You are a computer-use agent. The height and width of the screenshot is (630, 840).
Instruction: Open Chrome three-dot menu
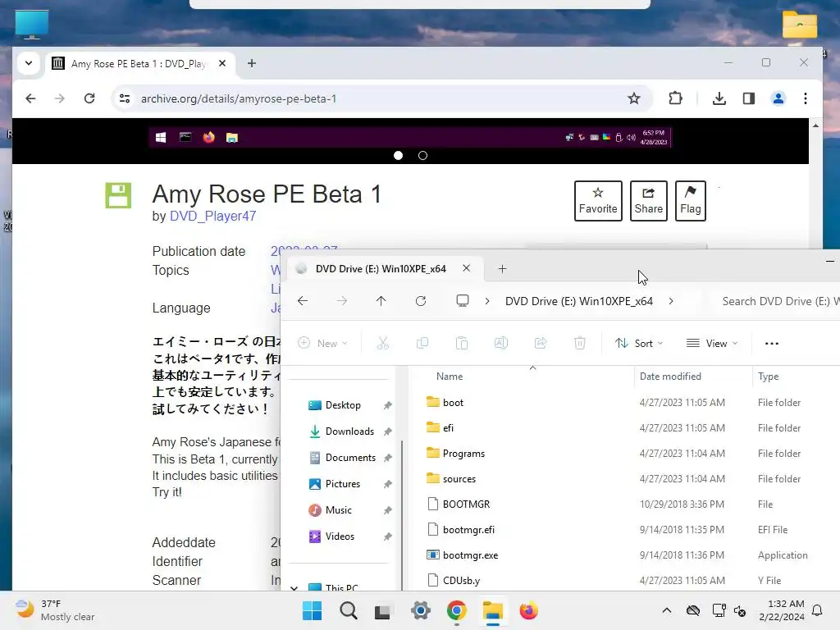806,98
